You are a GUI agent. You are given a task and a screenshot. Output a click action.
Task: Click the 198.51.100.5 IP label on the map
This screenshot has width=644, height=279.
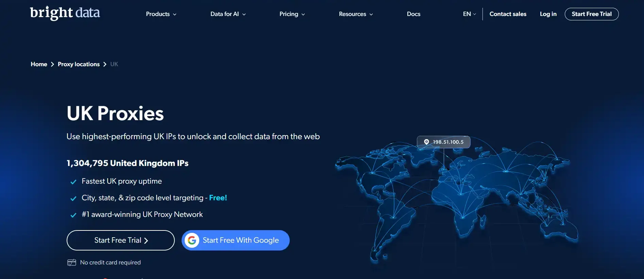click(444, 142)
